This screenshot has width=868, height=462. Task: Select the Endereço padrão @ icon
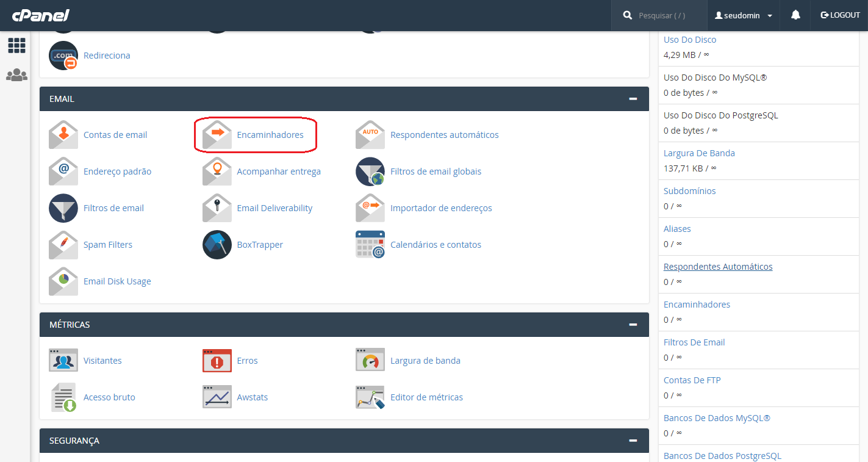click(x=63, y=171)
